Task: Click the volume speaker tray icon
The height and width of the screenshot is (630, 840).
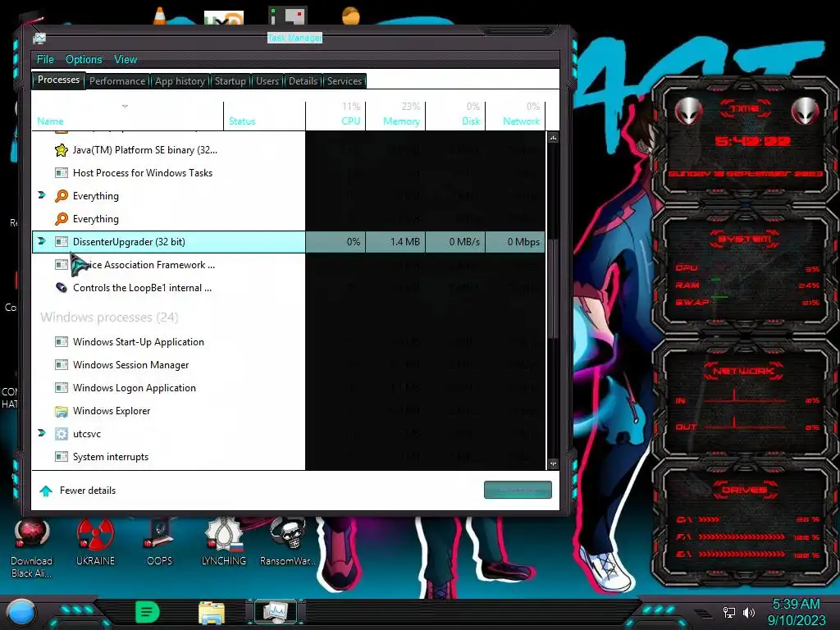Action: tap(748, 612)
